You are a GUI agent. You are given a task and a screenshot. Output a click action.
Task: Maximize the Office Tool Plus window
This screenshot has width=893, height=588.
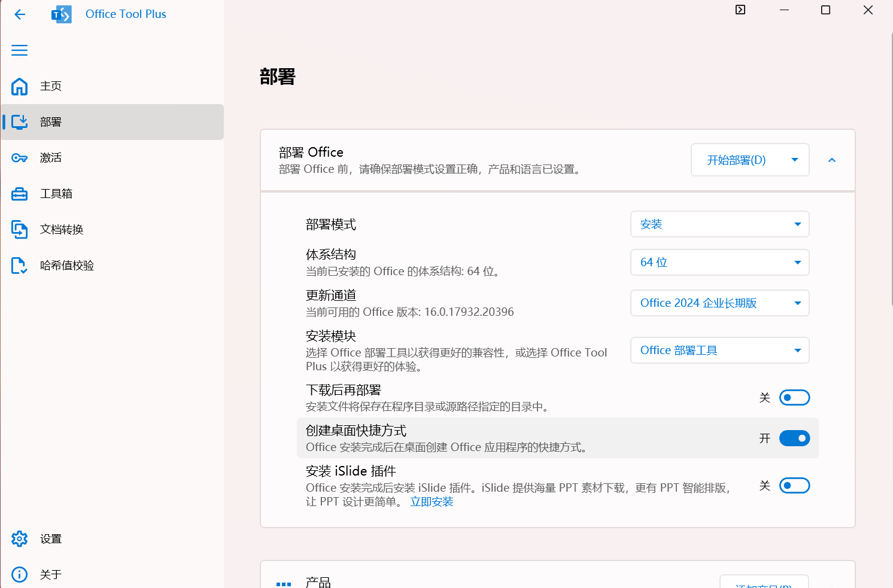pyautogui.click(x=825, y=10)
